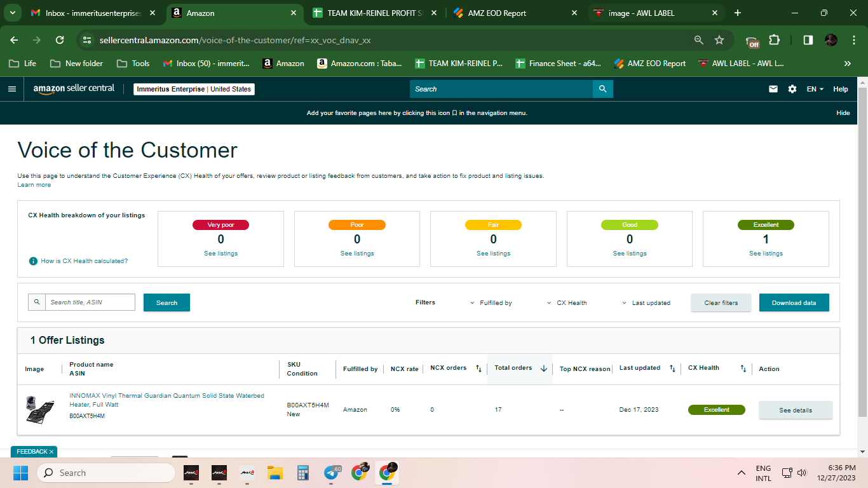Click the search magnifier button in Seller Central header
This screenshot has height=488, width=868.
603,89
